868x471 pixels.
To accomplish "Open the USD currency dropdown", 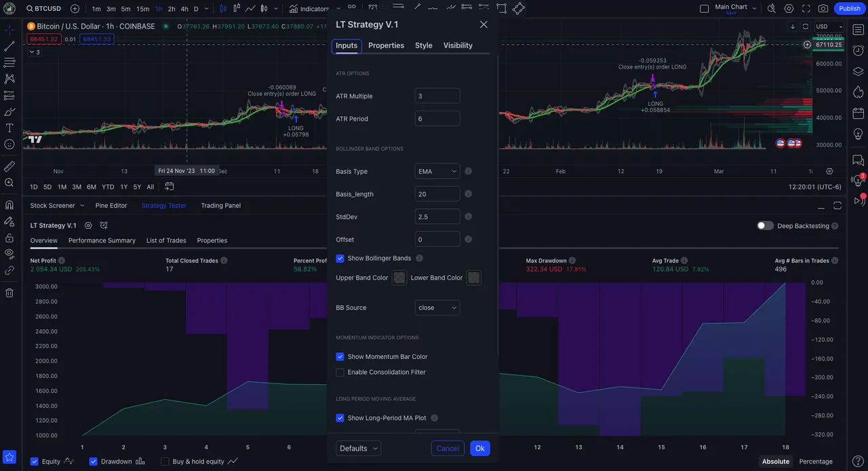I will point(831,26).
